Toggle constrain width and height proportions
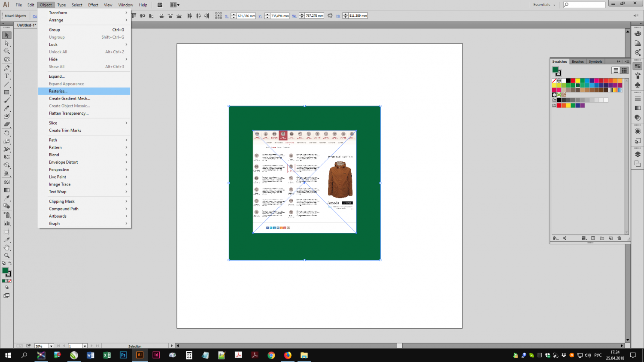Screen dimensions: 644x362 pyautogui.click(x=330, y=16)
